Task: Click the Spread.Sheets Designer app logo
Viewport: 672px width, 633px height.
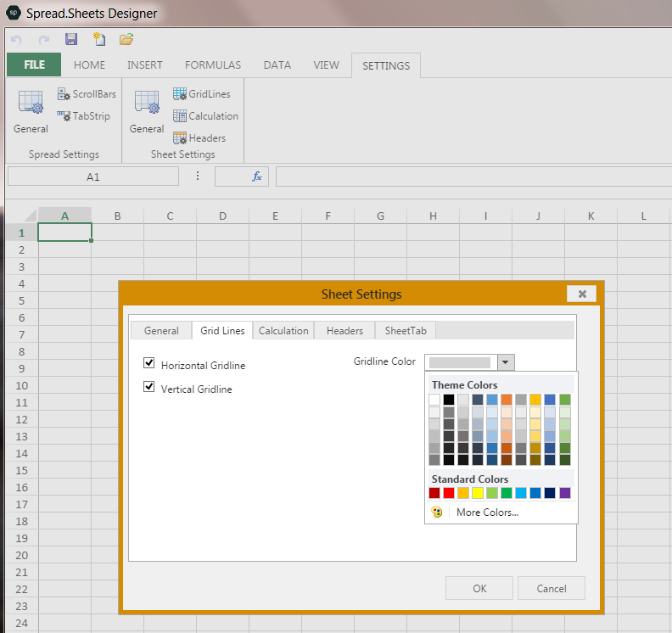Action: [14, 13]
